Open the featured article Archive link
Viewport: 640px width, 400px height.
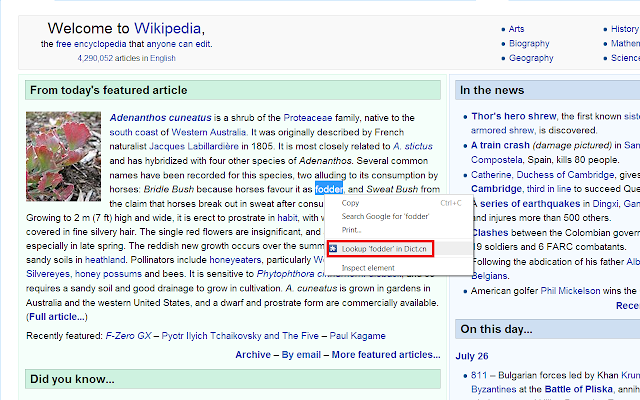[253, 355]
